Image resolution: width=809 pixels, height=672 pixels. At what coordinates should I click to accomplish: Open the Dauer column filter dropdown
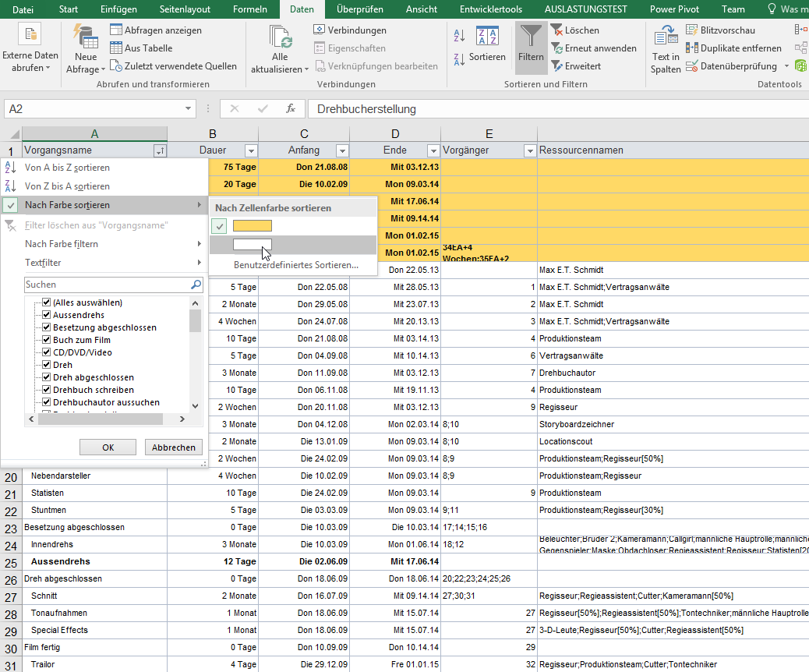[x=251, y=151]
